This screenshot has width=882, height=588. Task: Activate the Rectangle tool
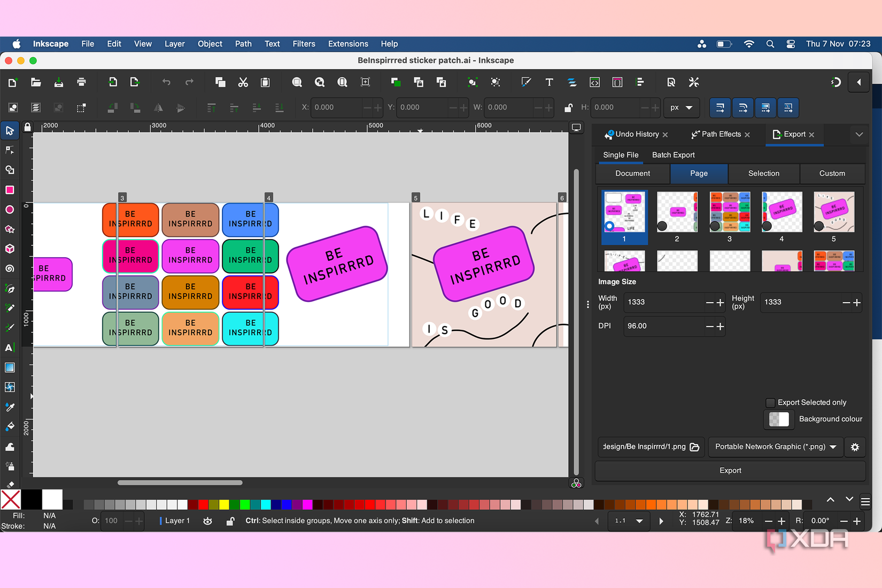pos(10,190)
